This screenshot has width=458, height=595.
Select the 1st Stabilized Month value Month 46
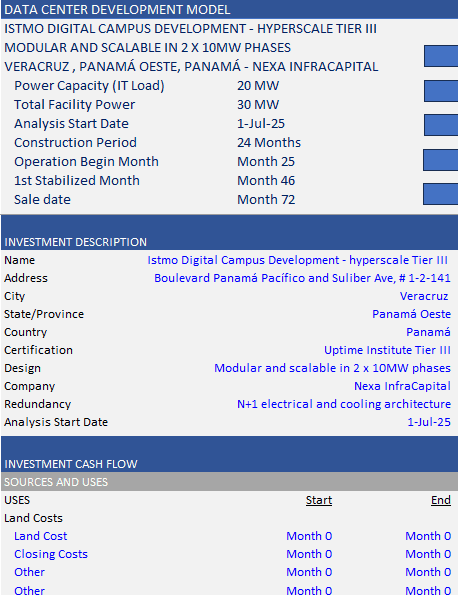(x=266, y=181)
